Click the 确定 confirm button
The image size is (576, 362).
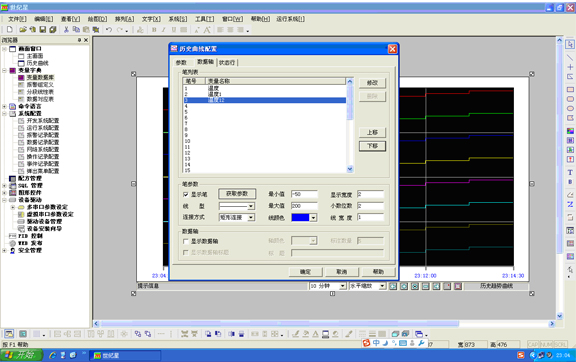pyautogui.click(x=305, y=272)
